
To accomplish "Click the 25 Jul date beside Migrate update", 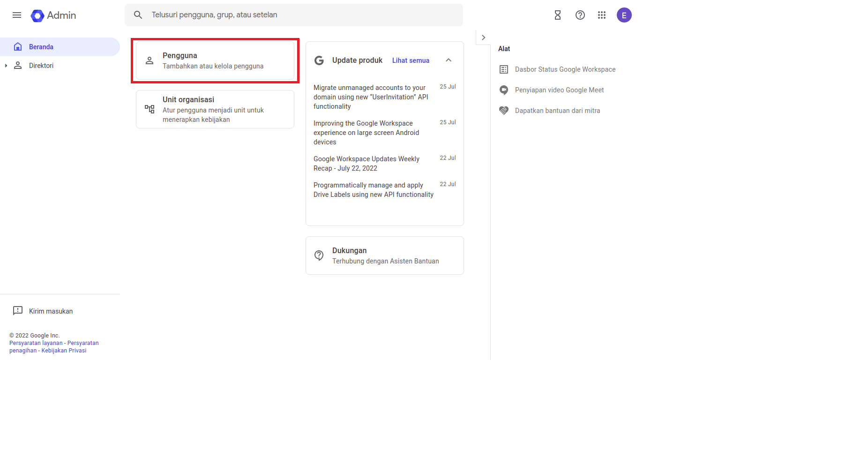I will pyautogui.click(x=448, y=87).
